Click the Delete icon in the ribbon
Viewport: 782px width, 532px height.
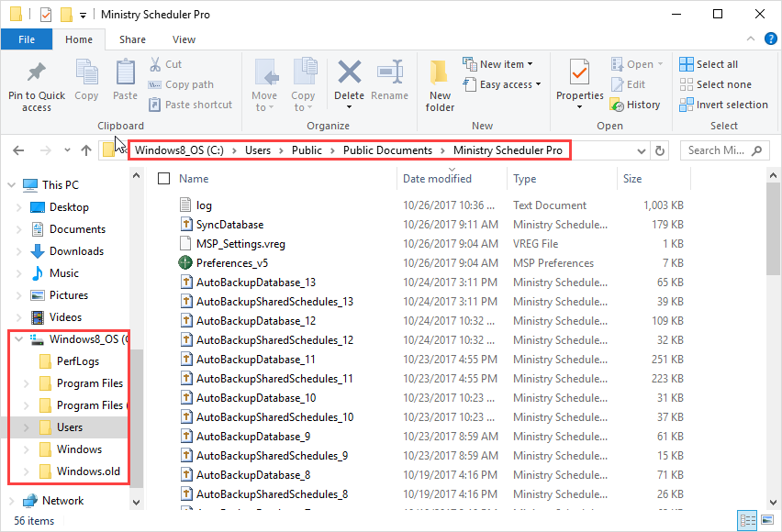[x=349, y=73]
